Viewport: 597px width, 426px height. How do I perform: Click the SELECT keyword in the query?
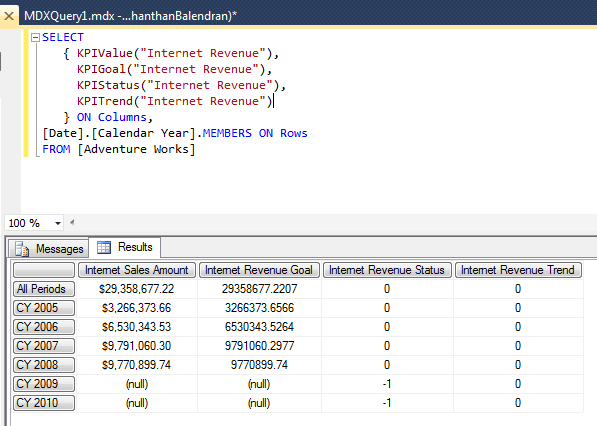pos(63,37)
